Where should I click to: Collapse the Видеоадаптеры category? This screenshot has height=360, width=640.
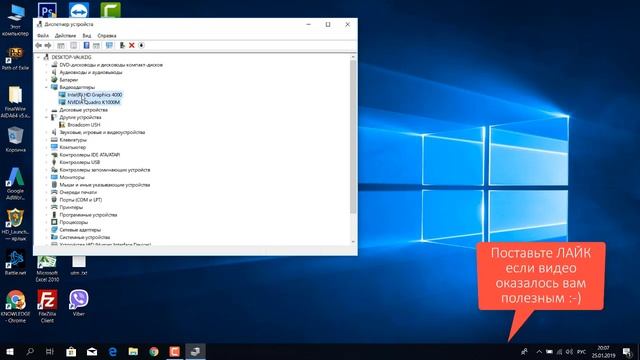(x=47, y=87)
